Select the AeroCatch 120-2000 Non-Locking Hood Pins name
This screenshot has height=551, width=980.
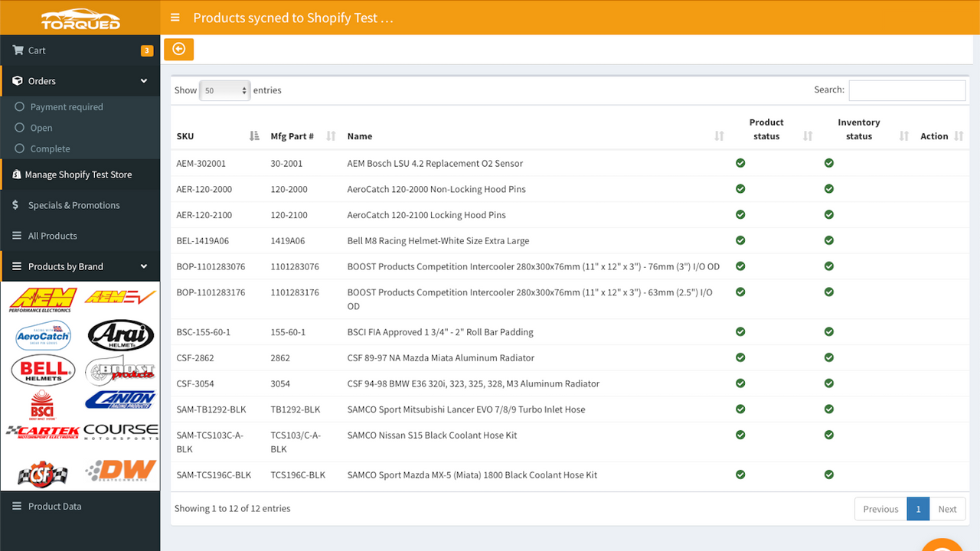436,189
